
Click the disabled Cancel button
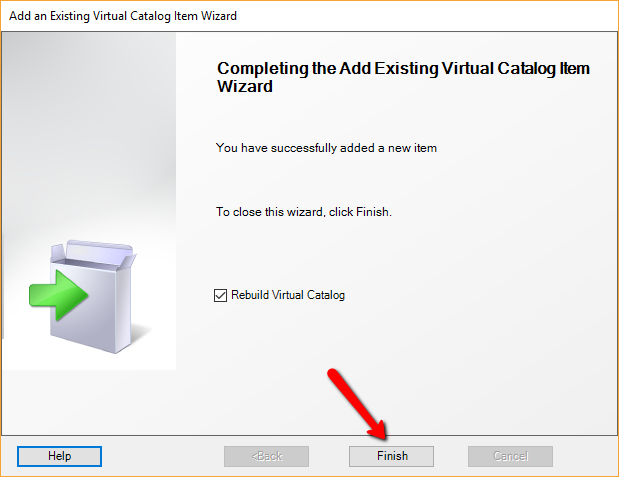click(x=510, y=456)
